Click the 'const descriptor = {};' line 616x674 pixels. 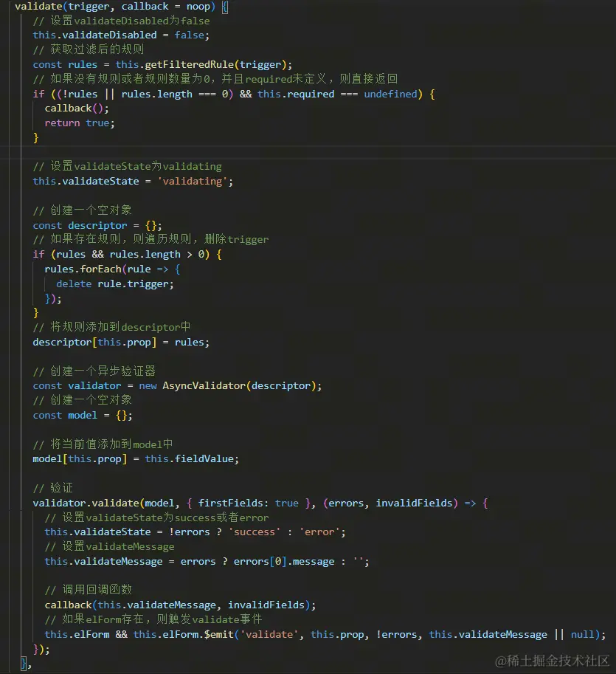pos(97,226)
